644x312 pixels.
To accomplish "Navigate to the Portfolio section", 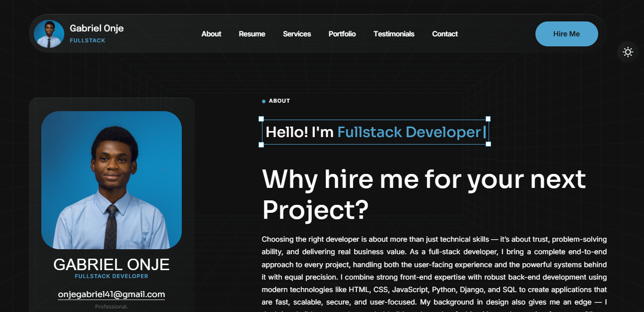I will tap(342, 34).
